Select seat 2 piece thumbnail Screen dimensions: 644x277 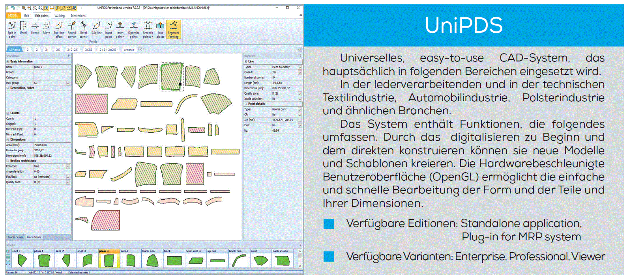pyautogui.click(x=65, y=258)
